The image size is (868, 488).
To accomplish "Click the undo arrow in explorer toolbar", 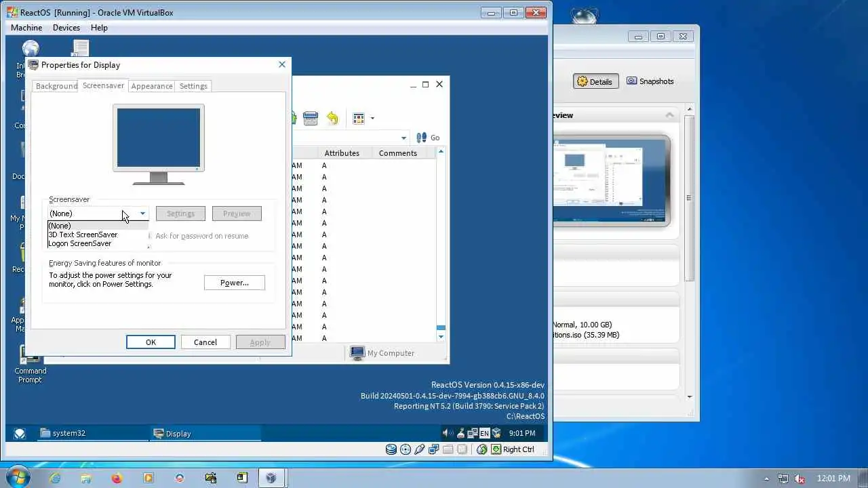I will pyautogui.click(x=332, y=118).
